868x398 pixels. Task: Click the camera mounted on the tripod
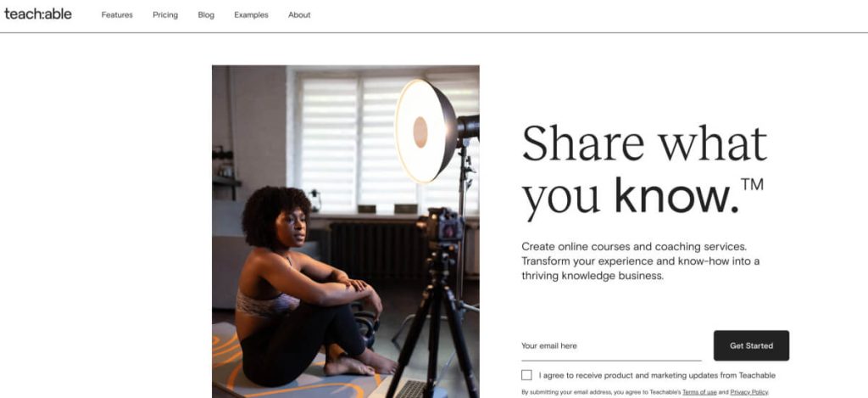pyautogui.click(x=441, y=225)
